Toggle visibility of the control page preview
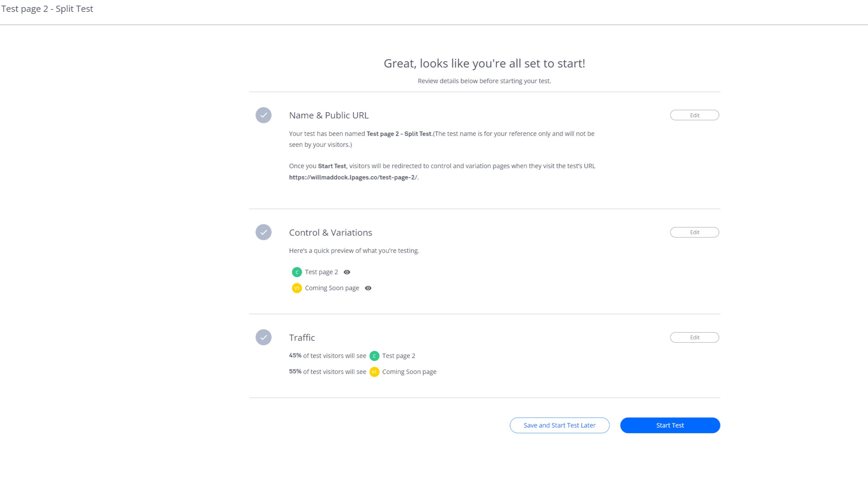This screenshot has width=868, height=487. point(347,272)
